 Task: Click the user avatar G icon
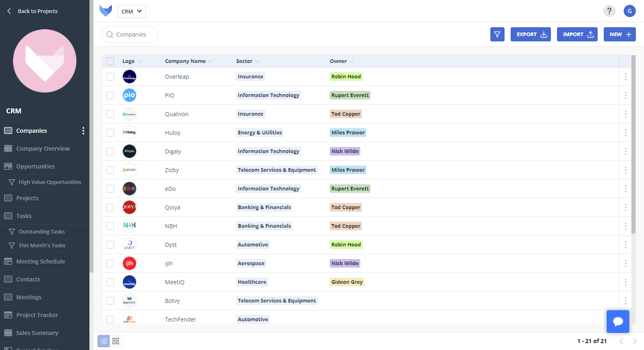coord(629,11)
